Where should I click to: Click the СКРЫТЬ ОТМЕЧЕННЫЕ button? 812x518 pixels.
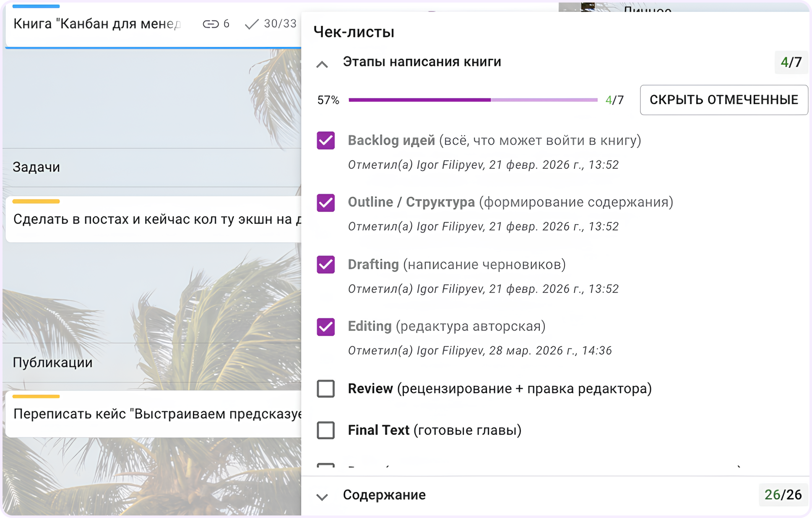click(x=724, y=100)
